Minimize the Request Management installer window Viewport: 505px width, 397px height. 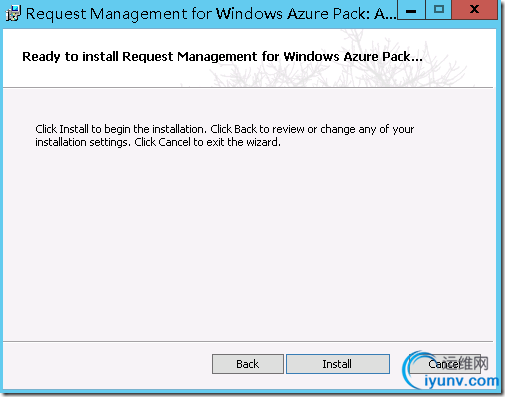point(411,10)
